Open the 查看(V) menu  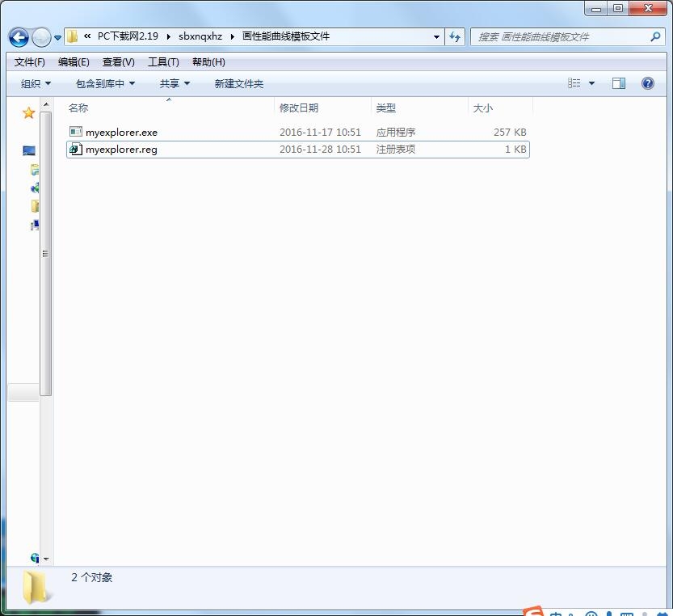(119, 62)
